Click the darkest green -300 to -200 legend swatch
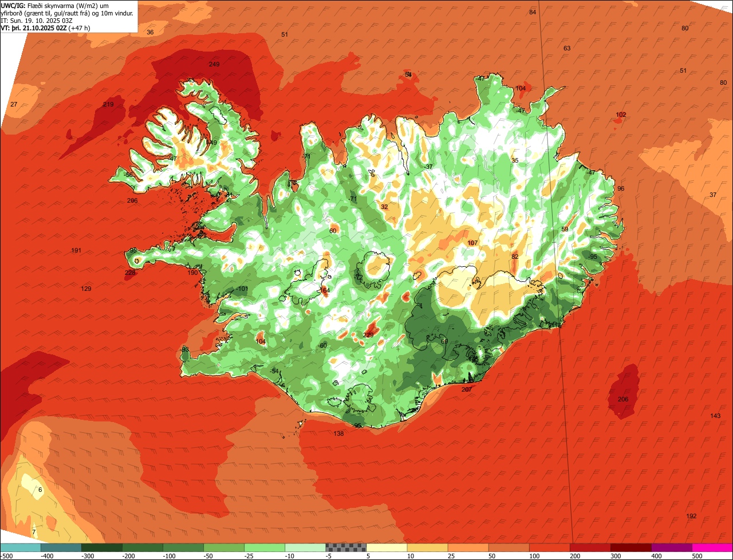The width and height of the screenshot is (733, 560). tap(102, 547)
